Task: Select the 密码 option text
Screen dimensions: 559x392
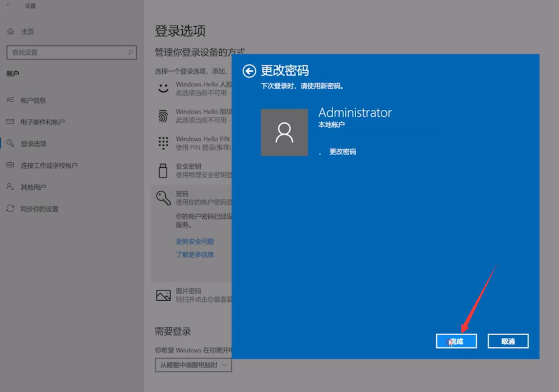Action: click(182, 193)
